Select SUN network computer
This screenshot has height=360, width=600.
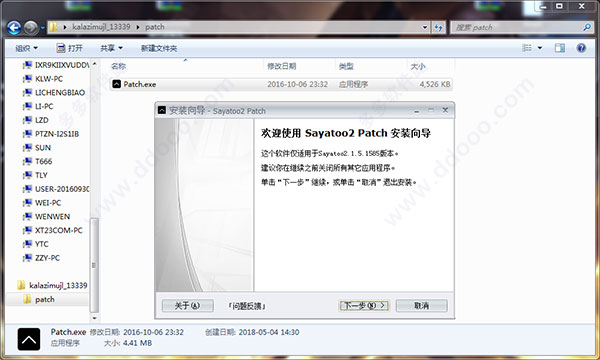tap(37, 148)
